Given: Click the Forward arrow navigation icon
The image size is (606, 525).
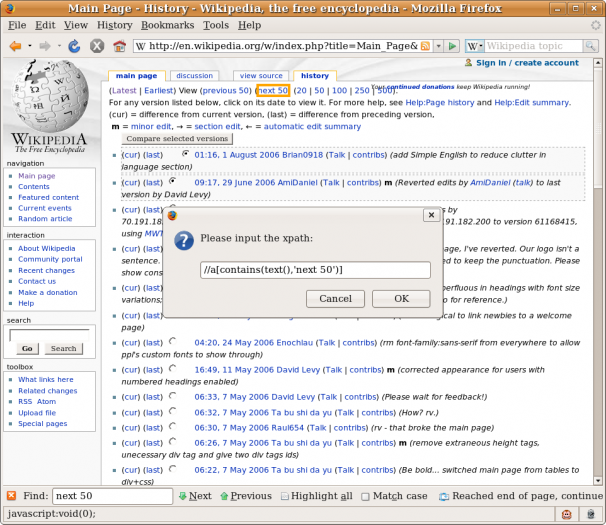Looking at the screenshot, I should [45, 46].
